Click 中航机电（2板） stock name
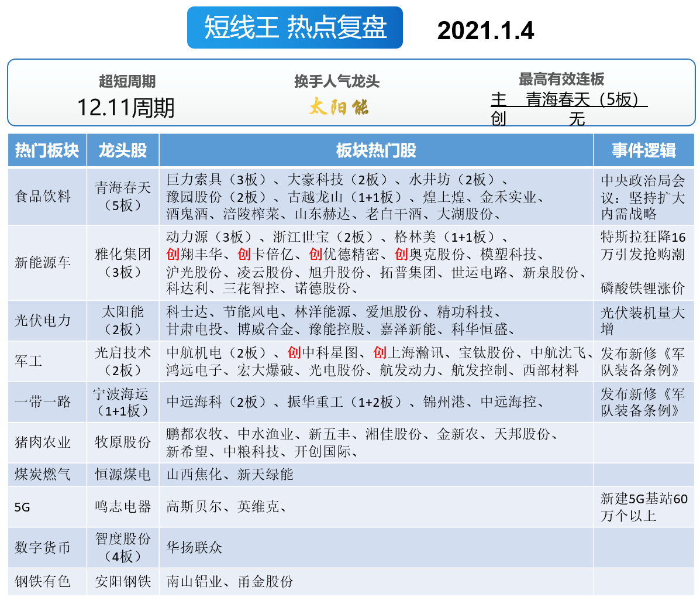The height and width of the screenshot is (604, 700). click(x=216, y=353)
